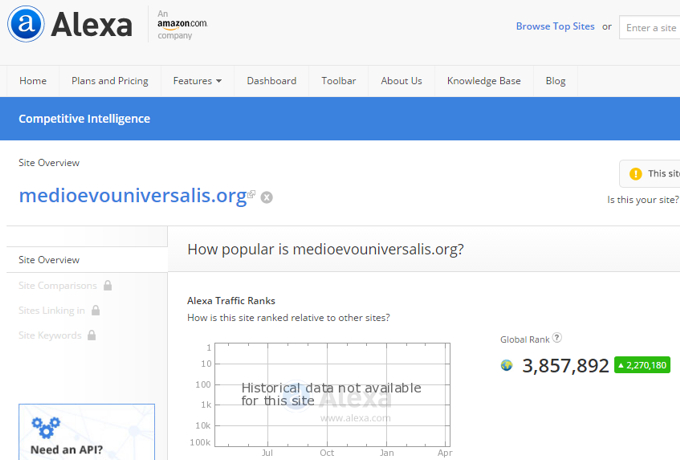Click the Site Overview breadcrumb text
Image resolution: width=680 pixels, height=460 pixels.
point(49,163)
